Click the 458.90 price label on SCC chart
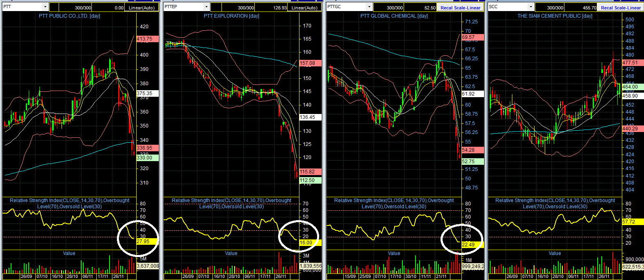The image size is (644, 280). pyautogui.click(x=633, y=96)
